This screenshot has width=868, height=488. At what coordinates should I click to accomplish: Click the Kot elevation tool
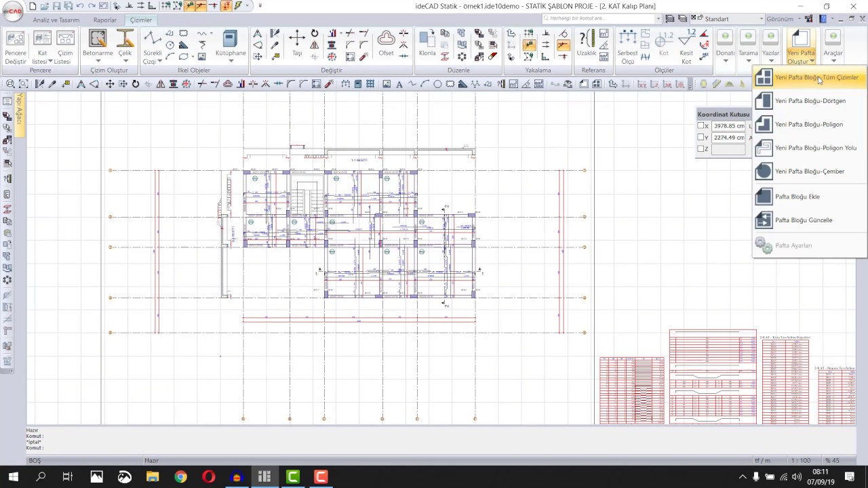[663, 43]
